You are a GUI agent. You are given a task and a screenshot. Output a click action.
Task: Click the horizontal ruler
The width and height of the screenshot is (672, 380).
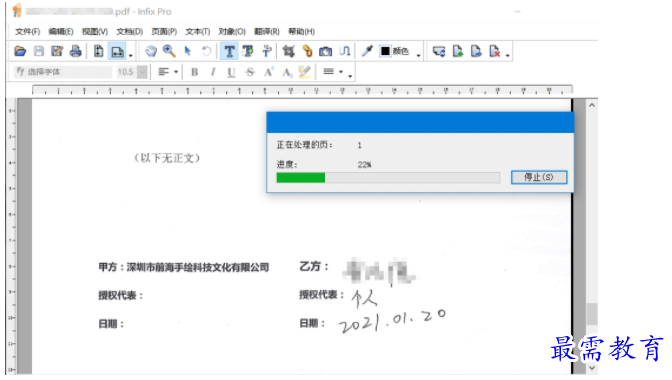click(x=302, y=90)
